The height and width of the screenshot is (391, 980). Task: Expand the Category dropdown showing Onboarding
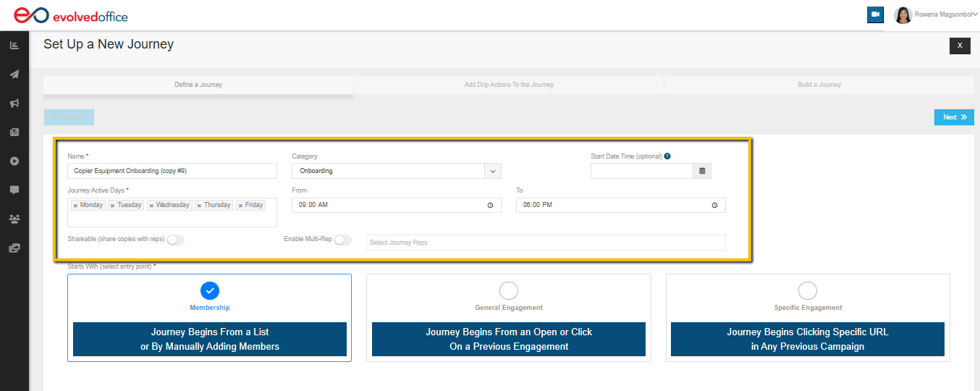coord(492,171)
